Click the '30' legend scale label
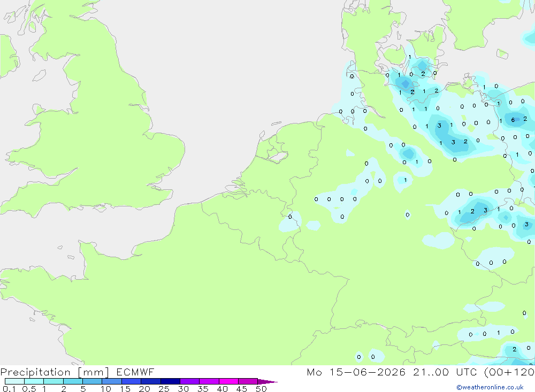Screen dimensions: 535x392 [x=184, y=389]
